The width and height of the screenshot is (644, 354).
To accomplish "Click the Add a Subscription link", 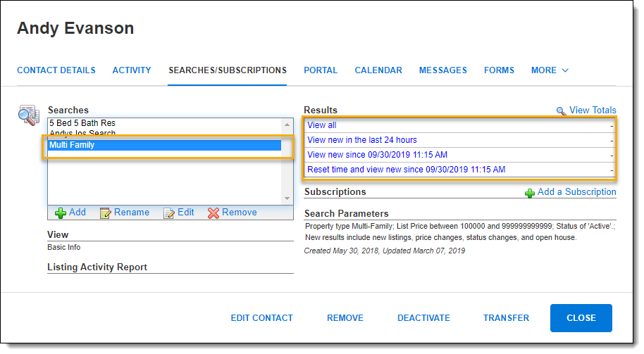I will [577, 192].
